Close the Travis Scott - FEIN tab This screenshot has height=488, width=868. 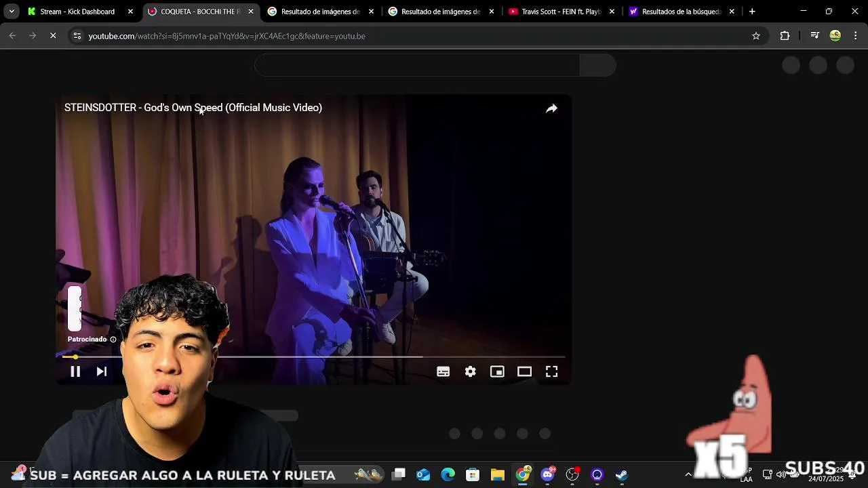point(612,12)
